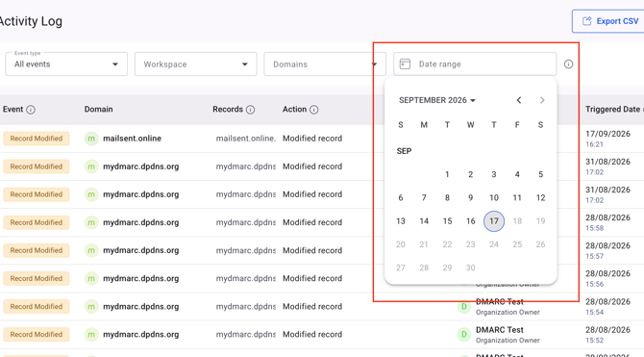Image resolution: width=644 pixels, height=357 pixels.
Task: Click the Event column header
Action: [13, 110]
